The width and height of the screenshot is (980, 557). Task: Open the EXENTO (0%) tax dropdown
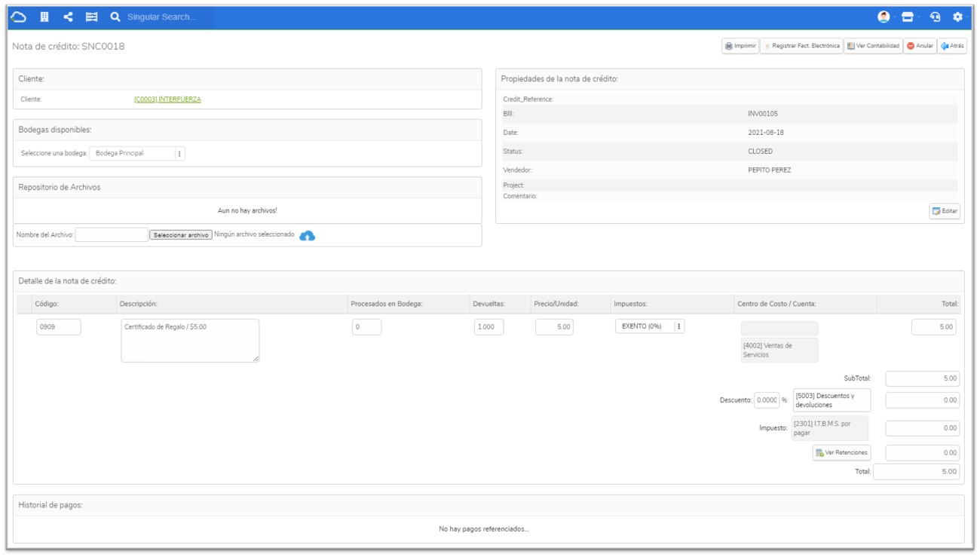[650, 327]
